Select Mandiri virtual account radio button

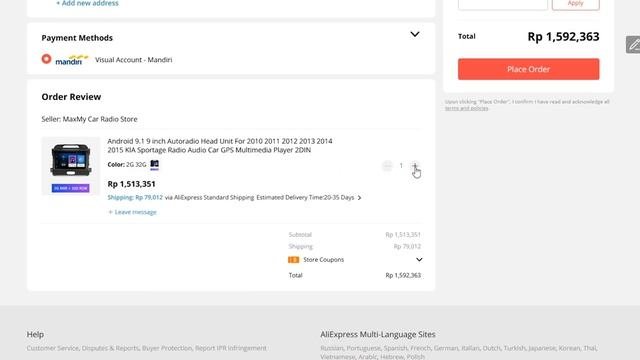click(47, 59)
